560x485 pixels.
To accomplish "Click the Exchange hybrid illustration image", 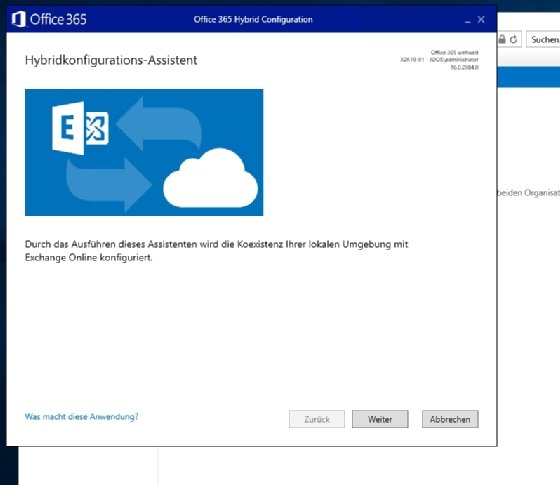I will [144, 152].
